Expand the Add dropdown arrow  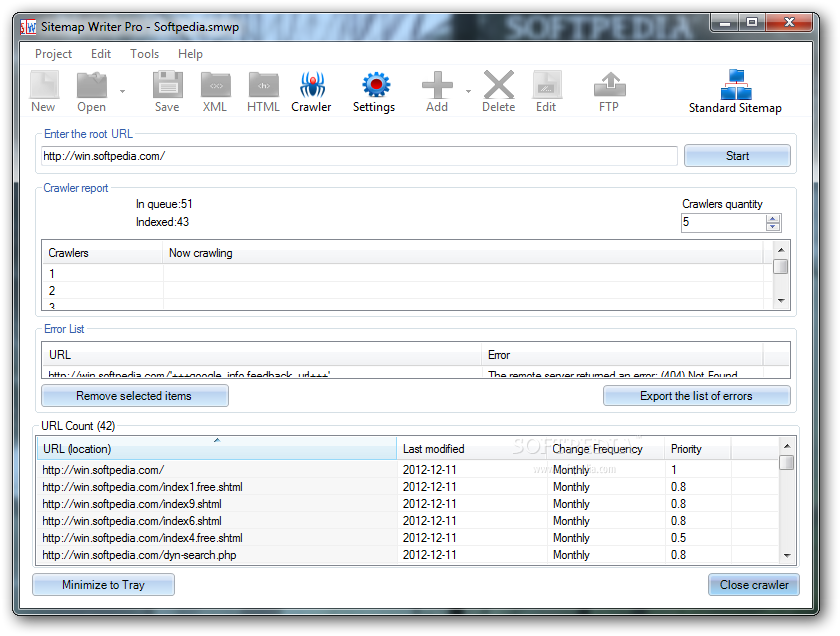tap(468, 92)
